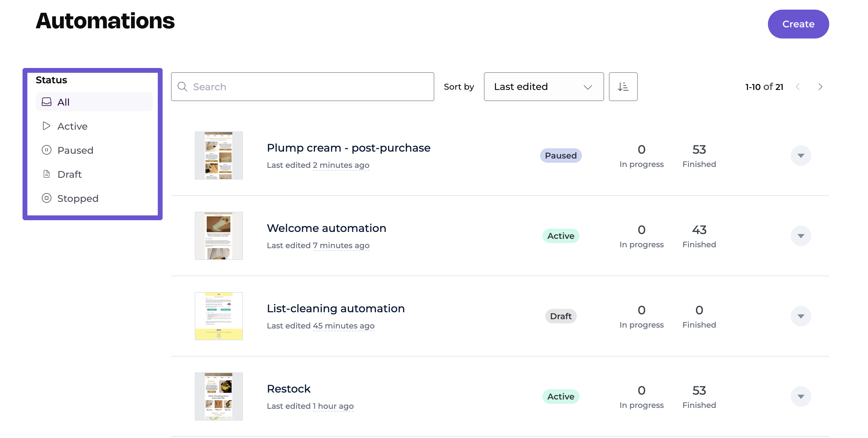Open Welcome automation title link
Image resolution: width=868 pixels, height=438 pixels.
pyautogui.click(x=326, y=228)
